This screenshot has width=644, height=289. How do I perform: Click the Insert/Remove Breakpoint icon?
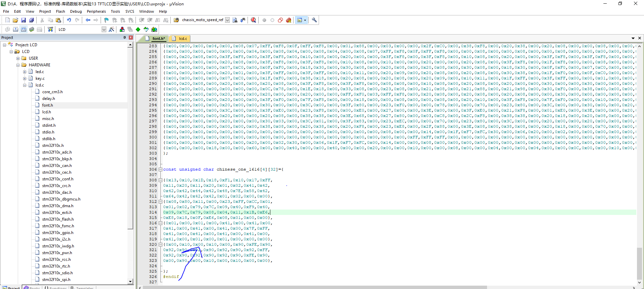[x=264, y=20]
